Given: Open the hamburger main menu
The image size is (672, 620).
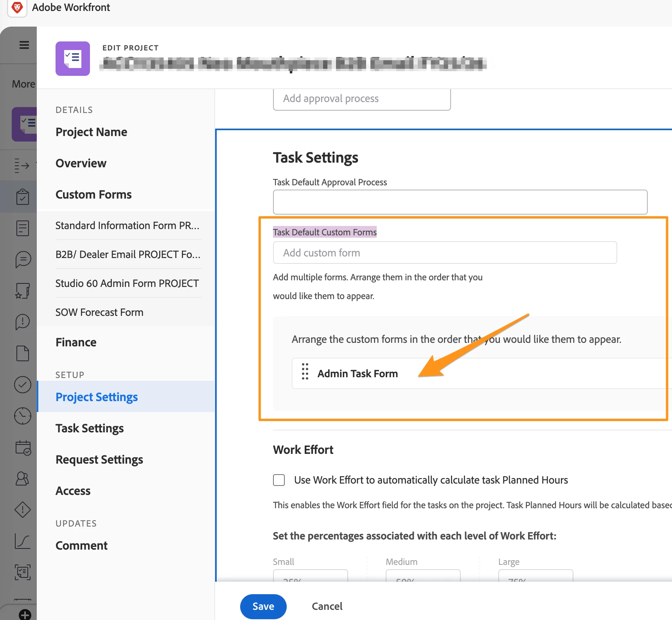Looking at the screenshot, I should tap(24, 45).
